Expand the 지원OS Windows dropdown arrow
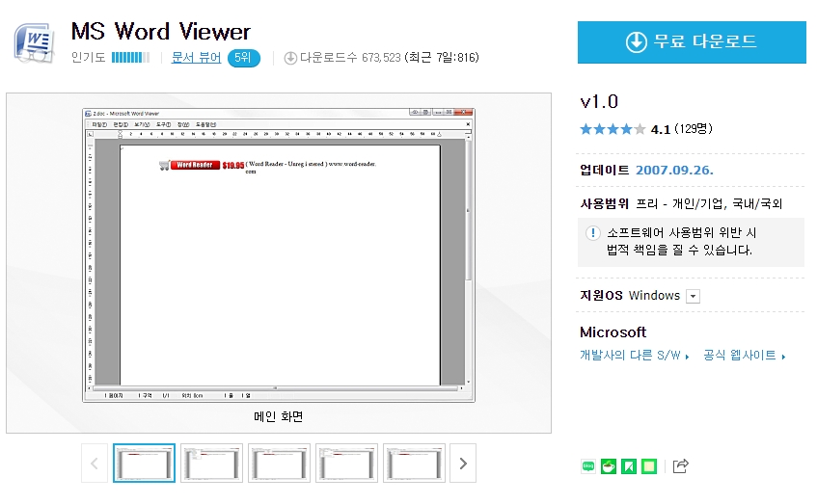The image size is (817, 504). 693,296
